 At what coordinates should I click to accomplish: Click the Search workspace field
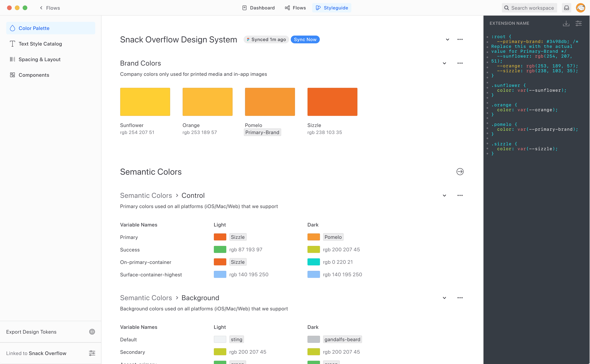pyautogui.click(x=529, y=8)
